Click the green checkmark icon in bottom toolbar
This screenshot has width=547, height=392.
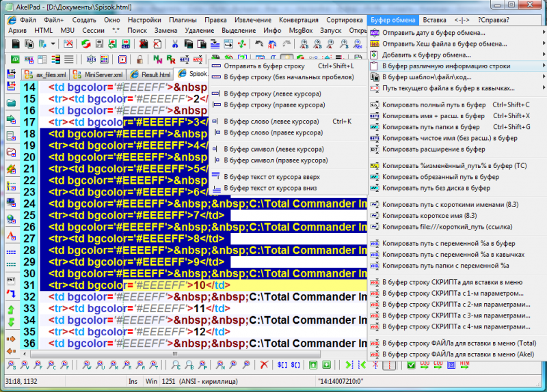(410, 365)
